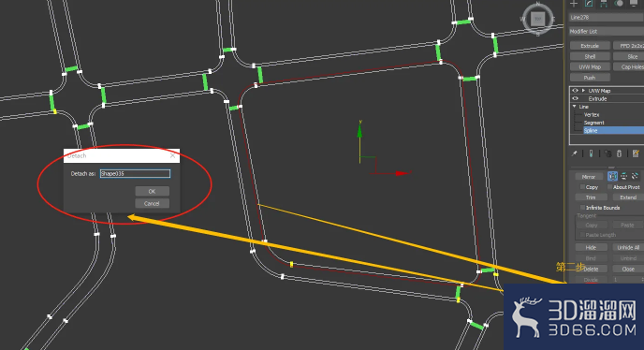
Task: Confirm Detach dialog with OK
Action: pos(152,191)
